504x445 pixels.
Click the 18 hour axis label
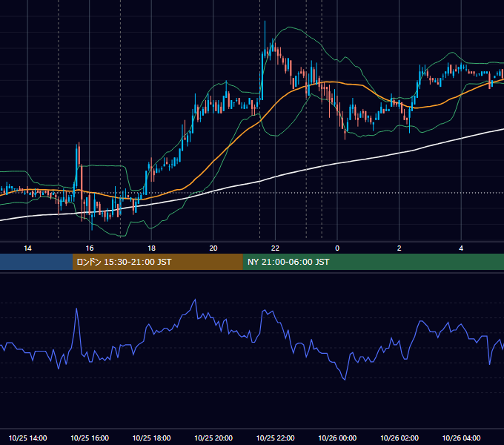coord(151,248)
